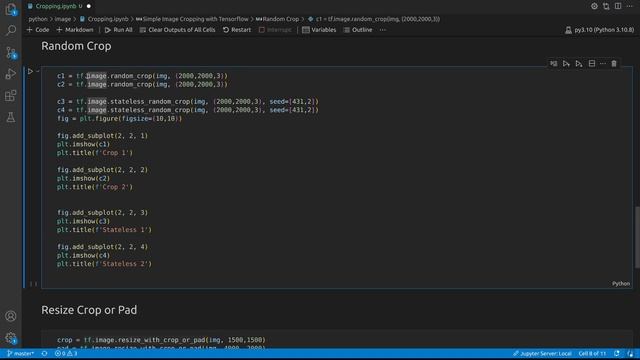Screen dimensions: 640x360
Task: Click the feedback icon left of the bell in status bar
Action: (x=617, y=353)
